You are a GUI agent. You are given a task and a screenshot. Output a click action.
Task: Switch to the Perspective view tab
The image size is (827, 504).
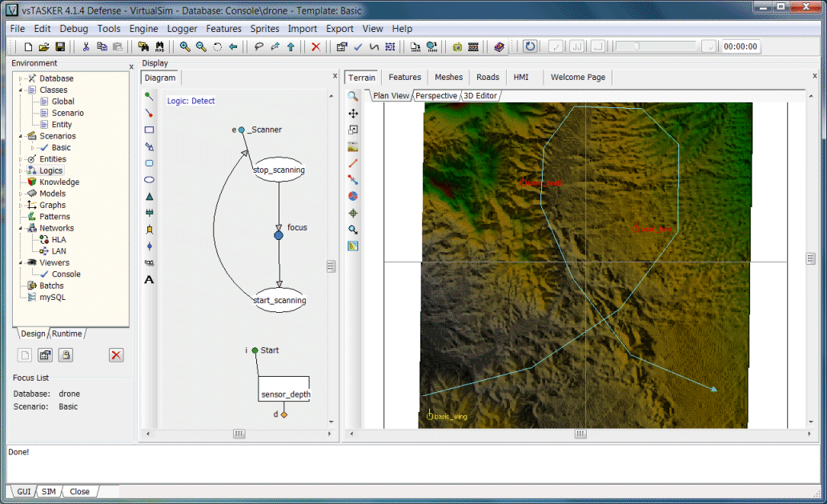point(436,96)
